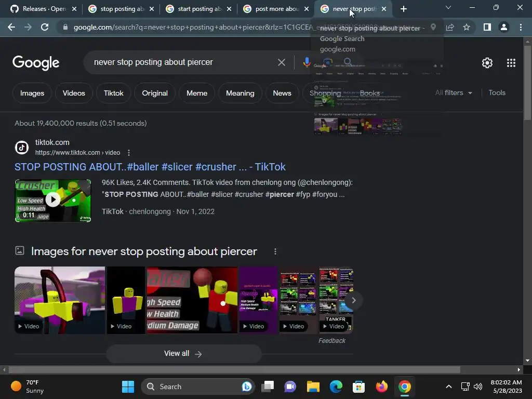The image size is (532, 399).
Task: Click the tiktok.com site URL link
Action: pyautogui.click(x=78, y=153)
